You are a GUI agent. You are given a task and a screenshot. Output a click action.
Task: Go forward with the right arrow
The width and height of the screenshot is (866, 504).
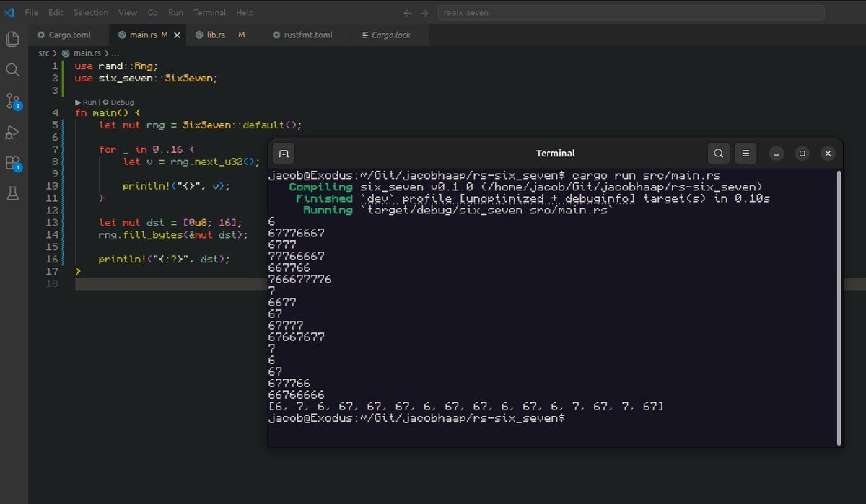424,13
